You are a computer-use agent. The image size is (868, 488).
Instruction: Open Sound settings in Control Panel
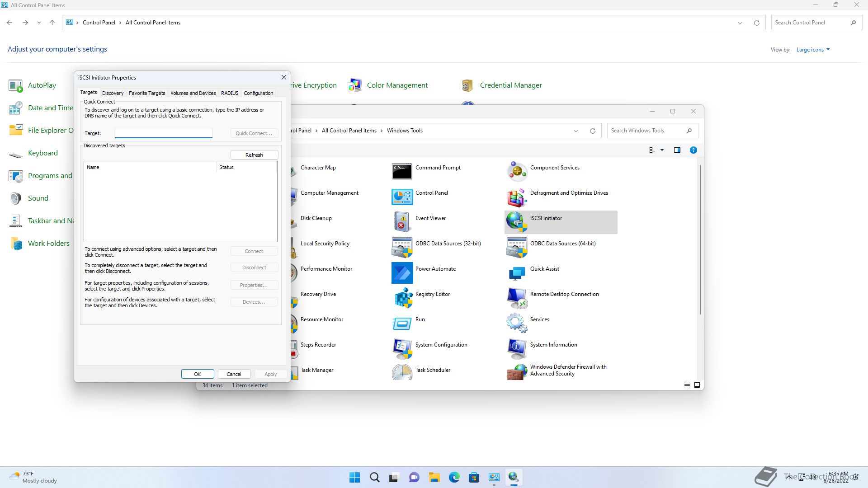pyautogui.click(x=28, y=198)
